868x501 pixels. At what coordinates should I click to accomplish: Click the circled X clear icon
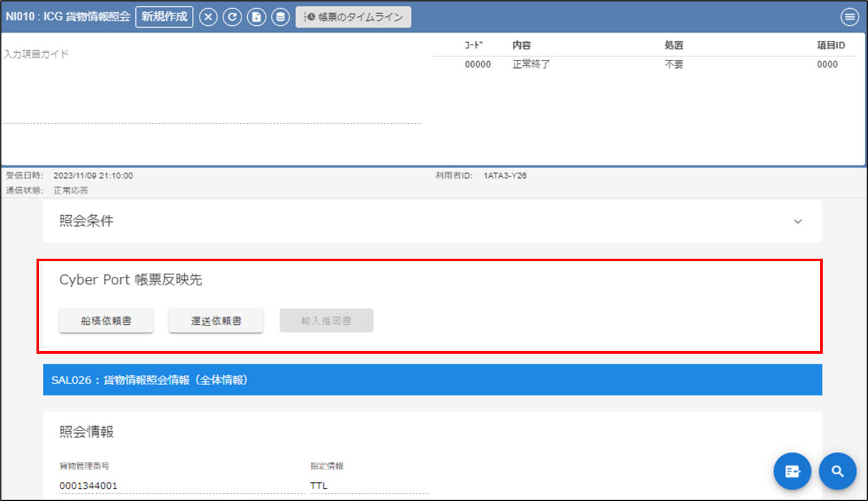tap(209, 17)
